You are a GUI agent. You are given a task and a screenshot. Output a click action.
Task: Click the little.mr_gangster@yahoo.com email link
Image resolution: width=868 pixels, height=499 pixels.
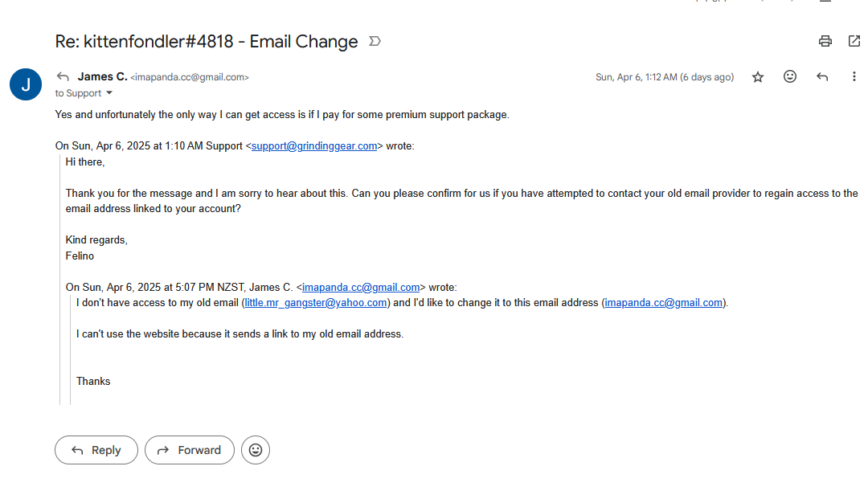coord(316,303)
